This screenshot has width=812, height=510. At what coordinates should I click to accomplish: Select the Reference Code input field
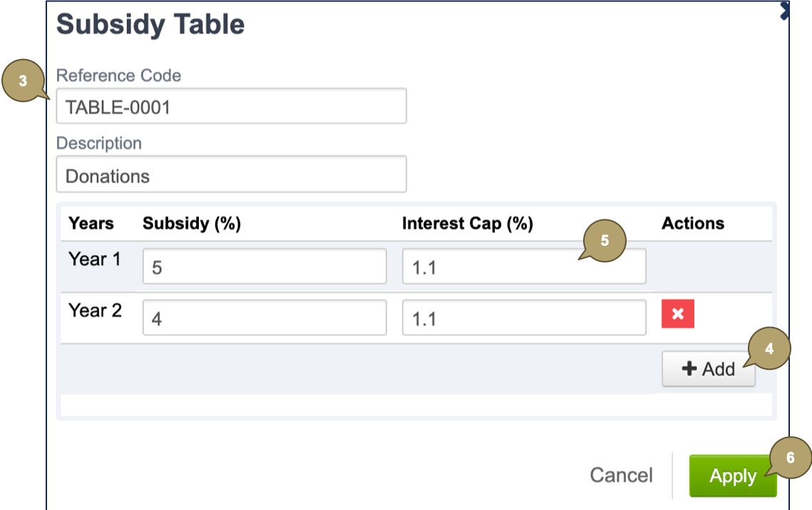231,105
